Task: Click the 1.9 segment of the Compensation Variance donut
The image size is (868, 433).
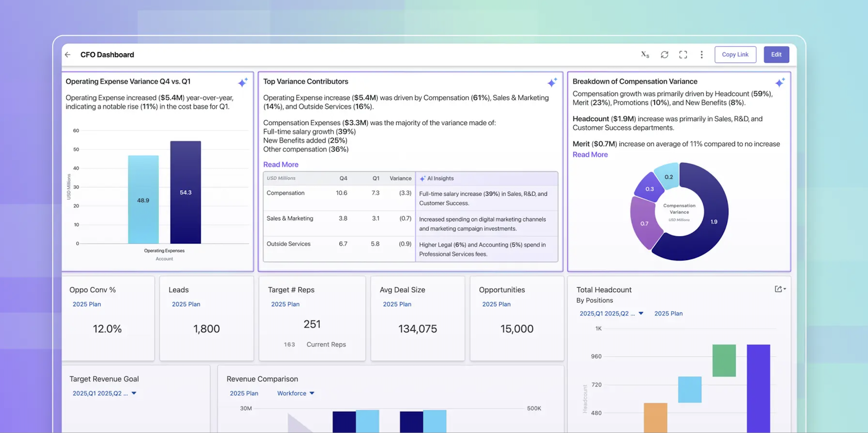Action: pyautogui.click(x=715, y=222)
